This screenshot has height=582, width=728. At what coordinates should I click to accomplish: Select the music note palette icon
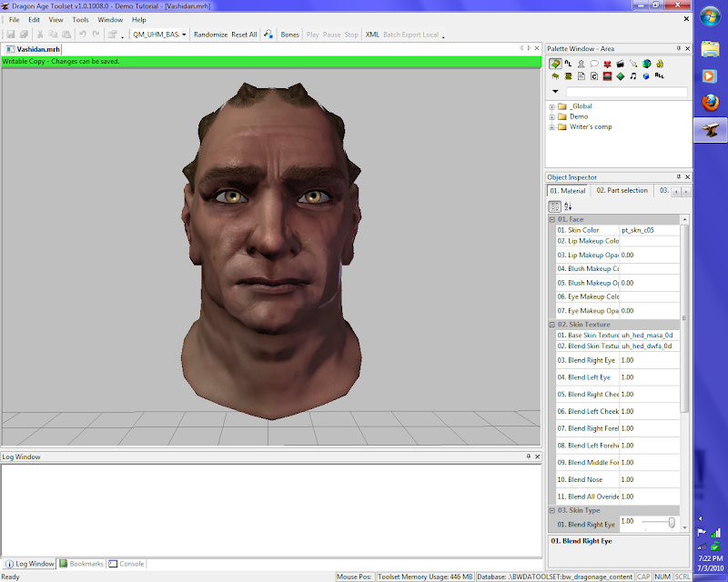[x=633, y=76]
